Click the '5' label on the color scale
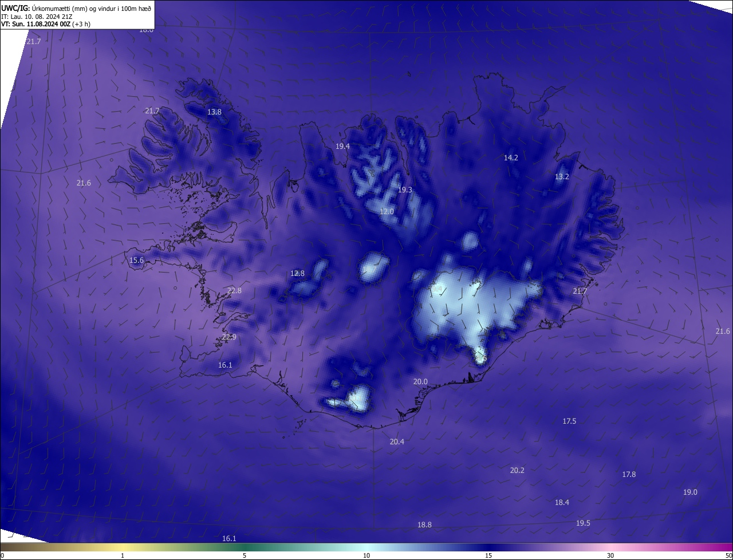This screenshot has height=560, width=733. [245, 555]
